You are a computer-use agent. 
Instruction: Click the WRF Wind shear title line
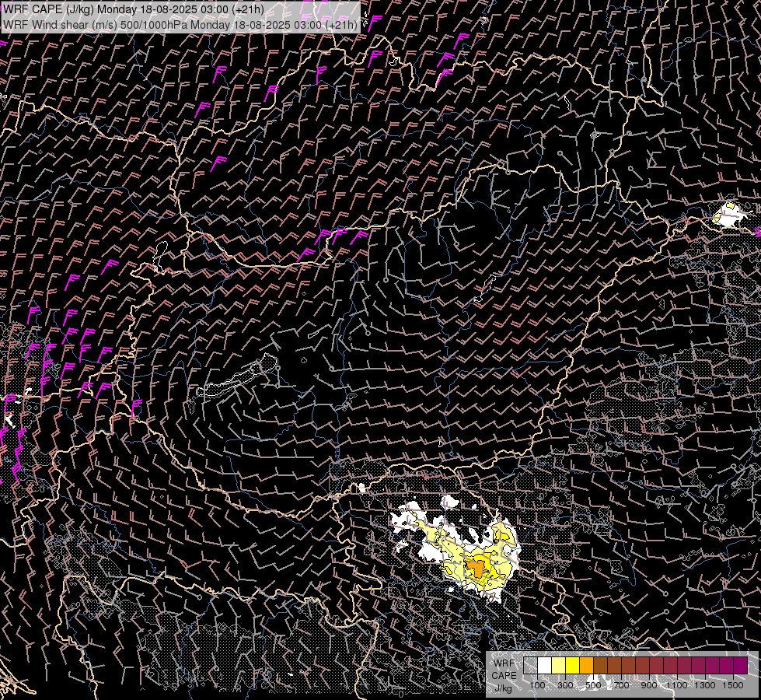180,25
